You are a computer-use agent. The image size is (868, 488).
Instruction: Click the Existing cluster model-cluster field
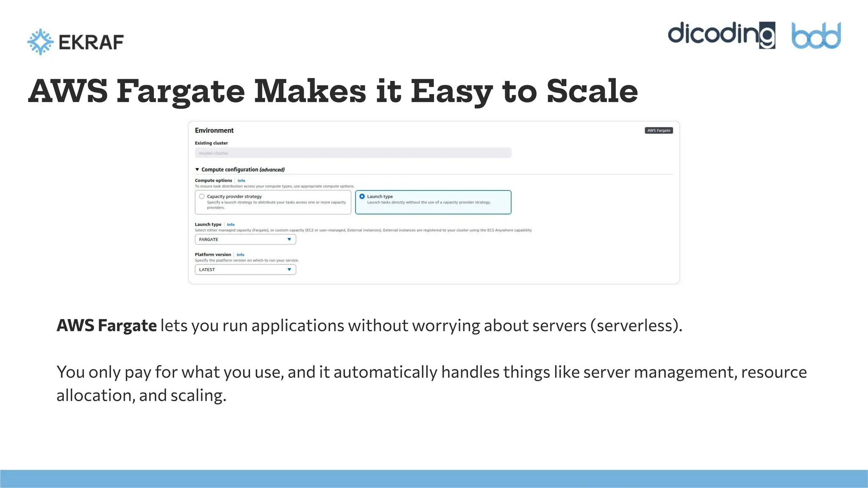[353, 153]
